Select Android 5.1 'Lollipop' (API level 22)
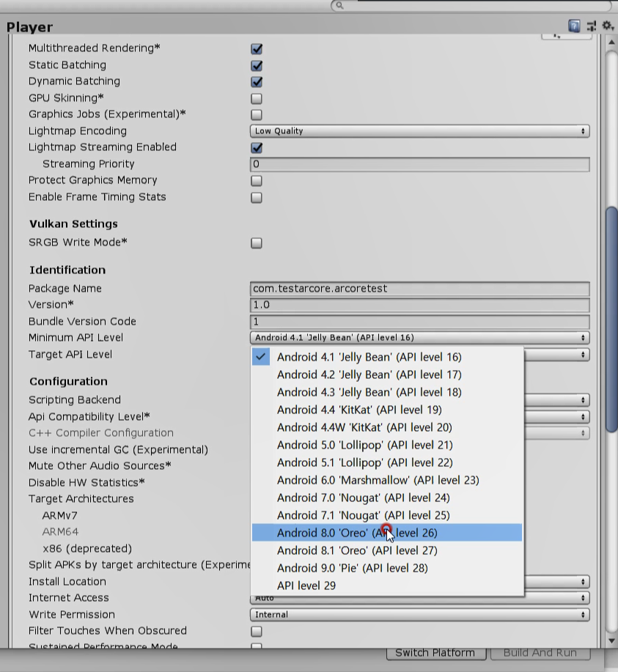 387,462
